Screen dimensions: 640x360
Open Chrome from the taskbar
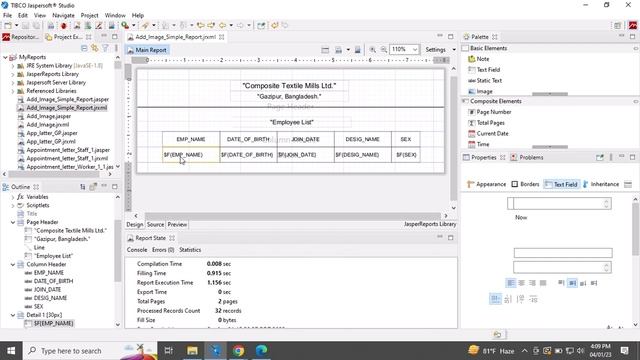[238, 351]
